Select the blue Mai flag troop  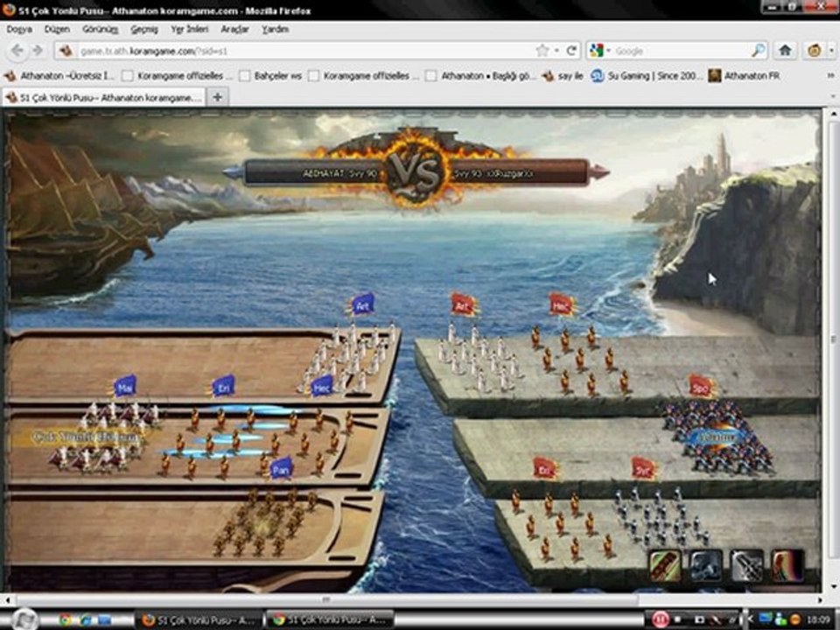125,387
